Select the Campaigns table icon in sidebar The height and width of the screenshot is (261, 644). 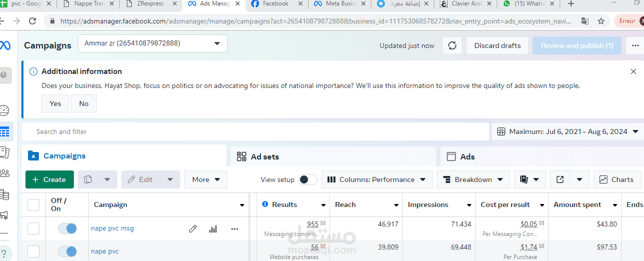click(x=4, y=132)
